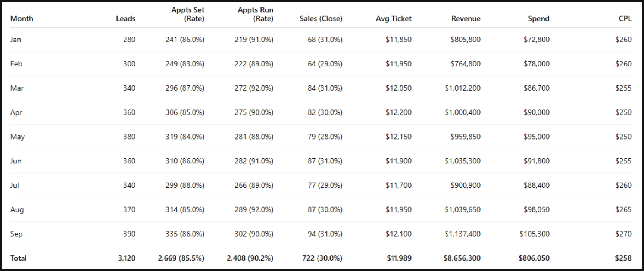Click May leads value 380
Screen dimensions: 644x271
click(x=129, y=137)
